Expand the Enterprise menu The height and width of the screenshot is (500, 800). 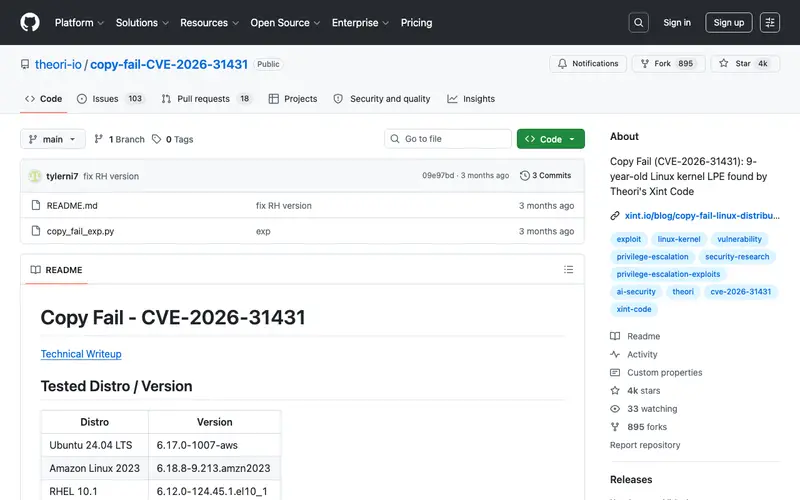point(360,22)
